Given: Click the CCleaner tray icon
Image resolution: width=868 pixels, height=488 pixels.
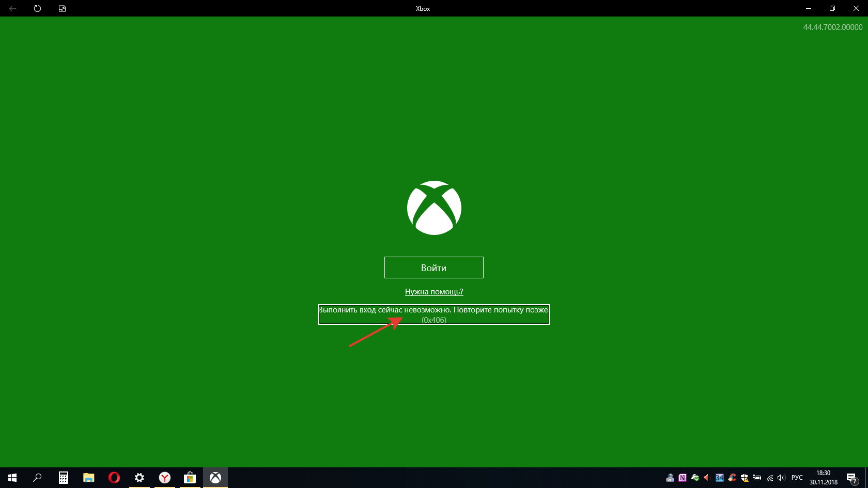Looking at the screenshot, I should tap(732, 478).
